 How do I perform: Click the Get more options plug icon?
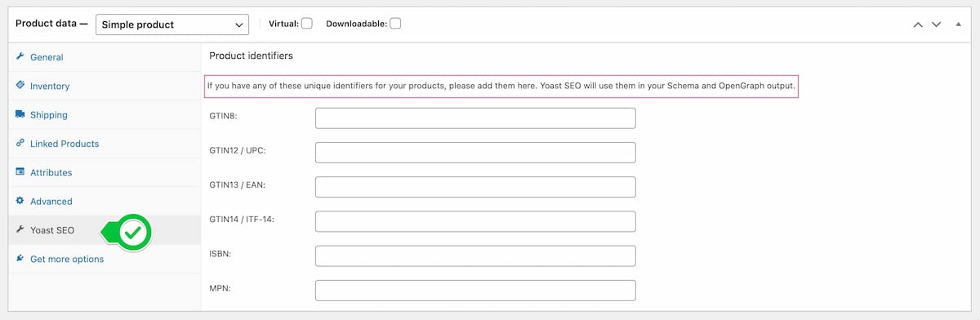[20, 259]
